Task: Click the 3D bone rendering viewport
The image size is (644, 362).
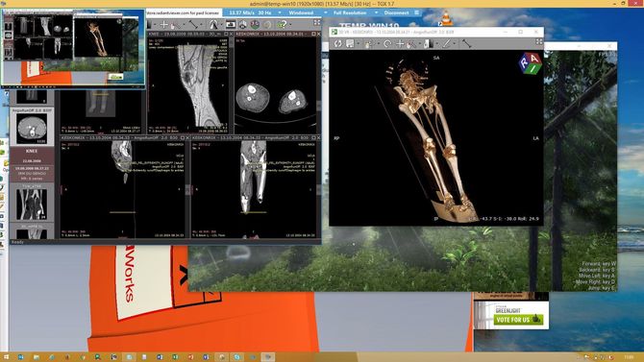Action: [436, 138]
